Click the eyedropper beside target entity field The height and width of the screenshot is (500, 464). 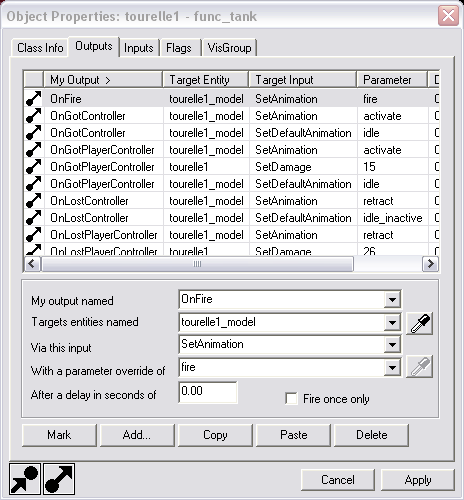[420, 323]
